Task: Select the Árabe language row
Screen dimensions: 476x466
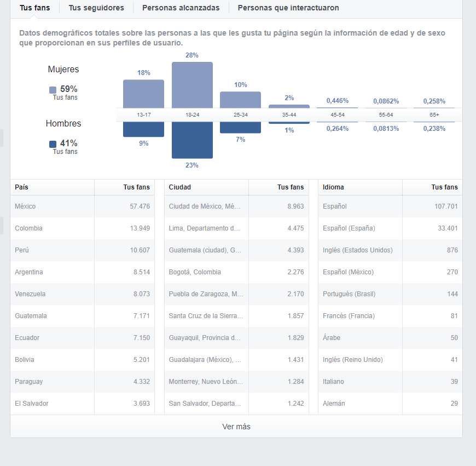Action: point(391,337)
